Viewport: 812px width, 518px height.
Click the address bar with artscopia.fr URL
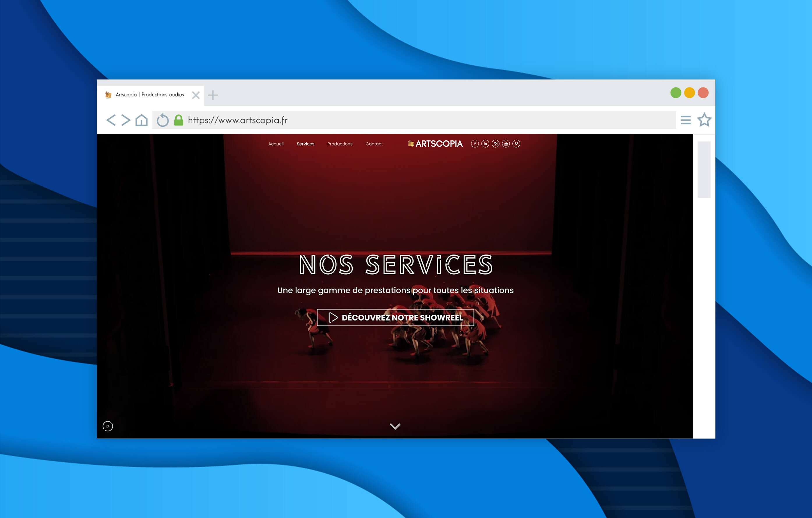click(414, 120)
